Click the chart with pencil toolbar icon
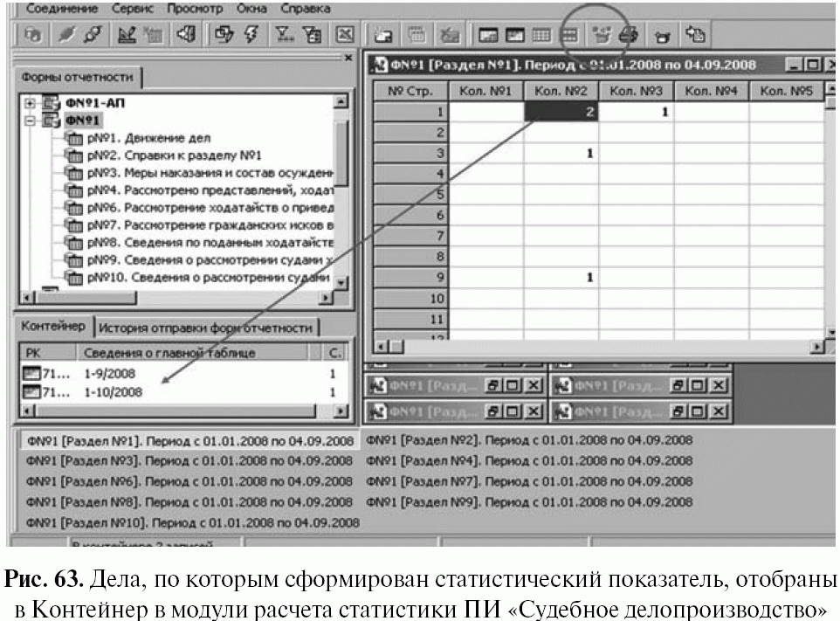 pos(127,35)
